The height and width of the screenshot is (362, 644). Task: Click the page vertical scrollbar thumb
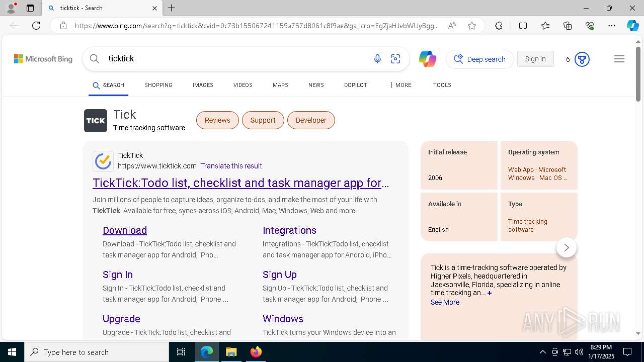[638, 74]
